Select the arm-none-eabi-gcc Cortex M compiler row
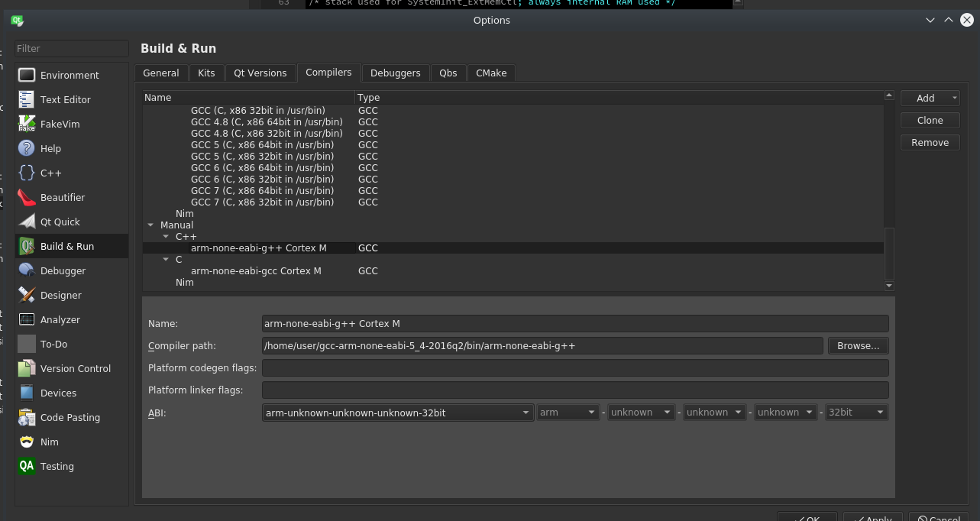The width and height of the screenshot is (980, 521). pyautogui.click(x=513, y=271)
